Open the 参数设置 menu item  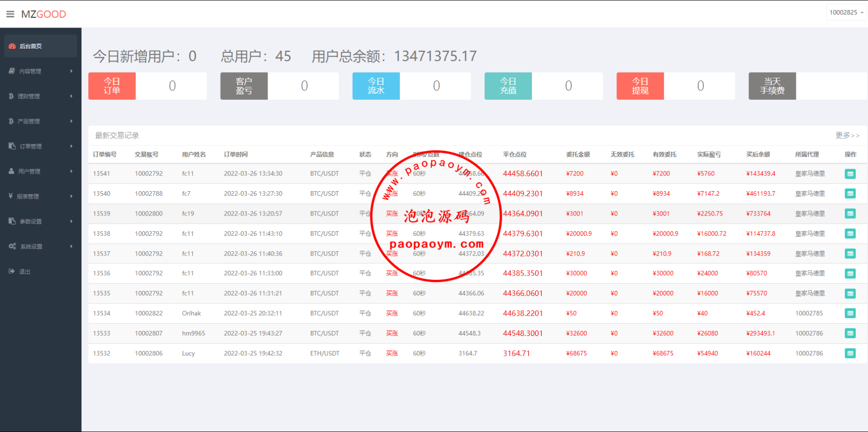point(30,222)
